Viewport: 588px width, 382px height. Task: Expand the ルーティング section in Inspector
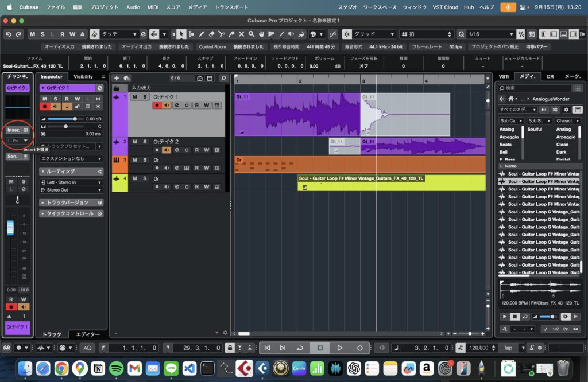click(60, 171)
